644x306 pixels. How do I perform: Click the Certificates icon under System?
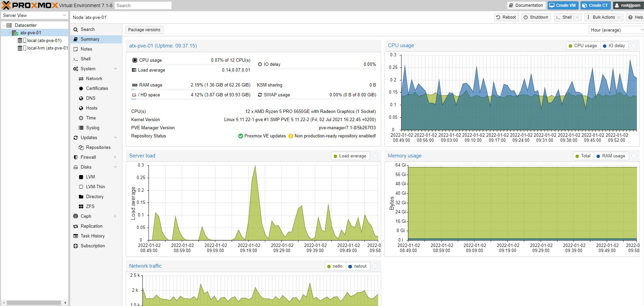point(81,88)
